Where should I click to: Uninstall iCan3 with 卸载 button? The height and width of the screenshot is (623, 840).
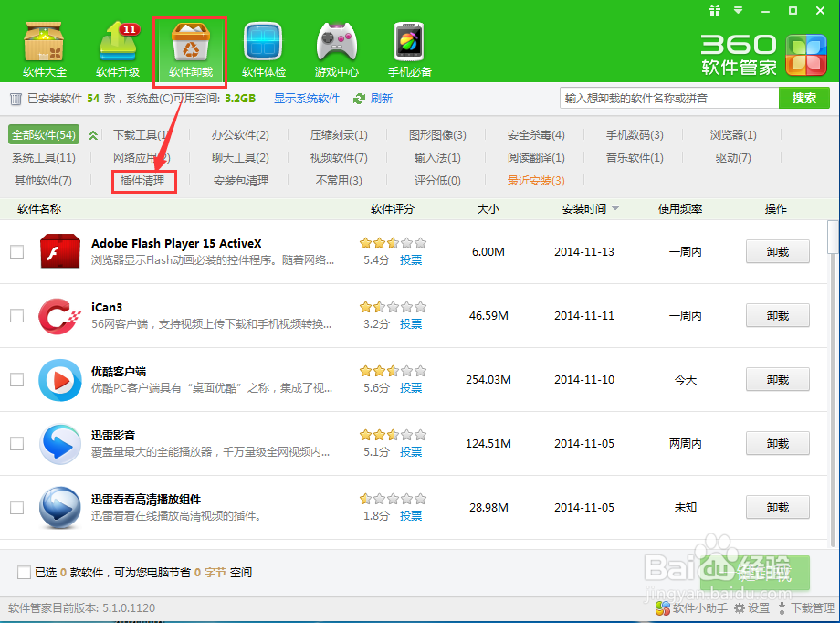[777, 315]
